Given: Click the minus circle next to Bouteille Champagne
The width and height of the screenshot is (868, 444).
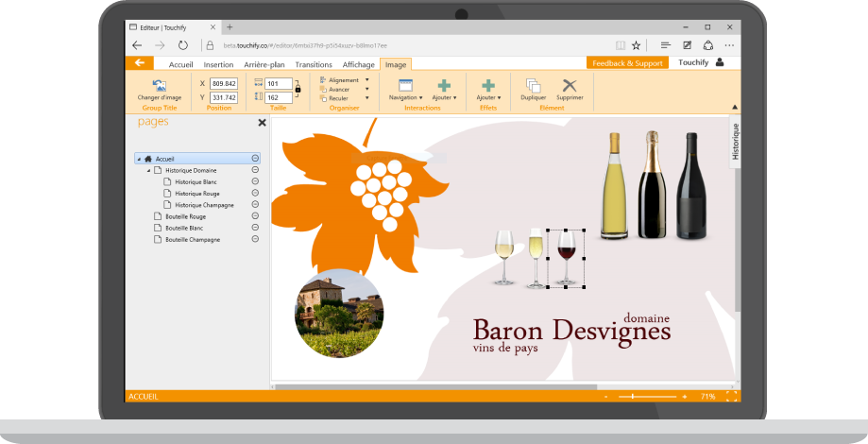Looking at the screenshot, I should [255, 239].
